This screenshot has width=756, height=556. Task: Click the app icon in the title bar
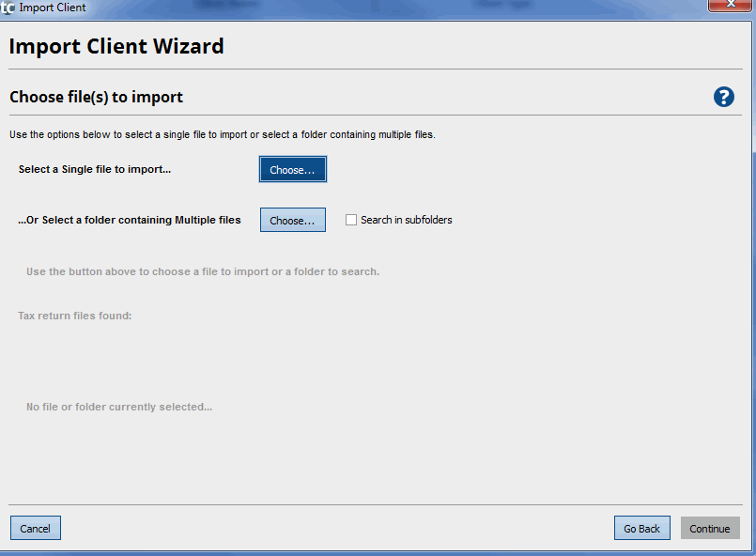(x=8, y=8)
